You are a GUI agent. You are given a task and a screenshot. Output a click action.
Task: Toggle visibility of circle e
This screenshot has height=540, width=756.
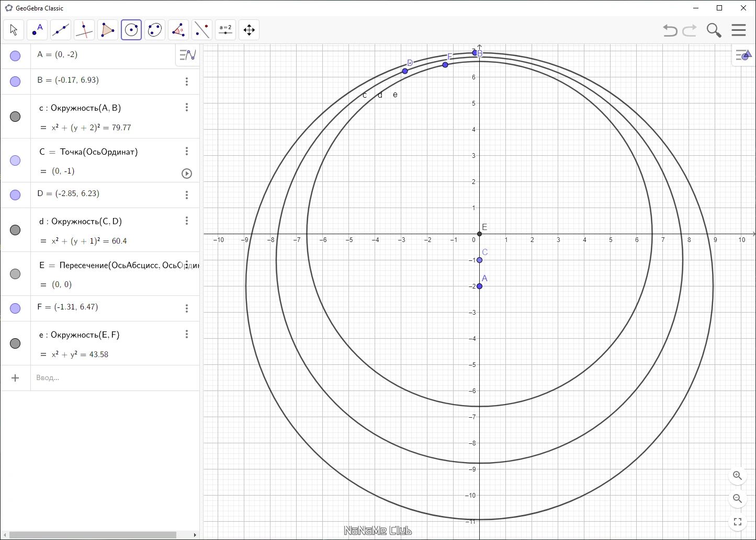click(15, 343)
